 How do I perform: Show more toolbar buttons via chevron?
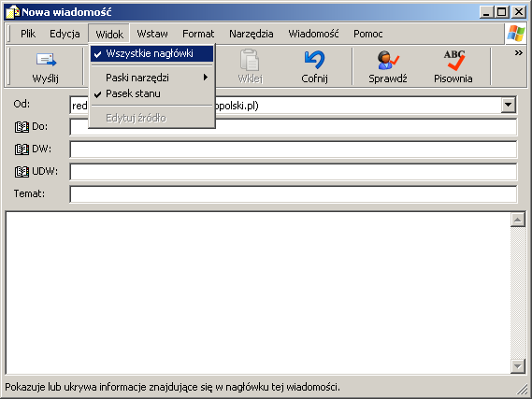518,53
